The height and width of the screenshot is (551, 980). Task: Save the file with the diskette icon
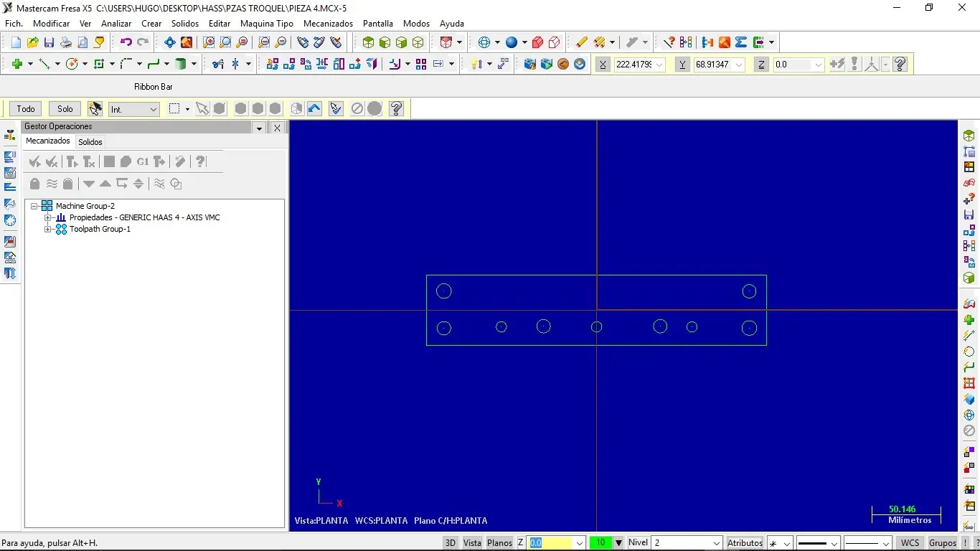pos(50,42)
